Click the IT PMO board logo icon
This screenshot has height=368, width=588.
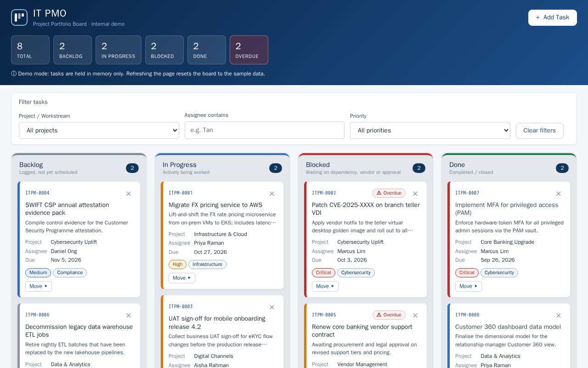19,17
